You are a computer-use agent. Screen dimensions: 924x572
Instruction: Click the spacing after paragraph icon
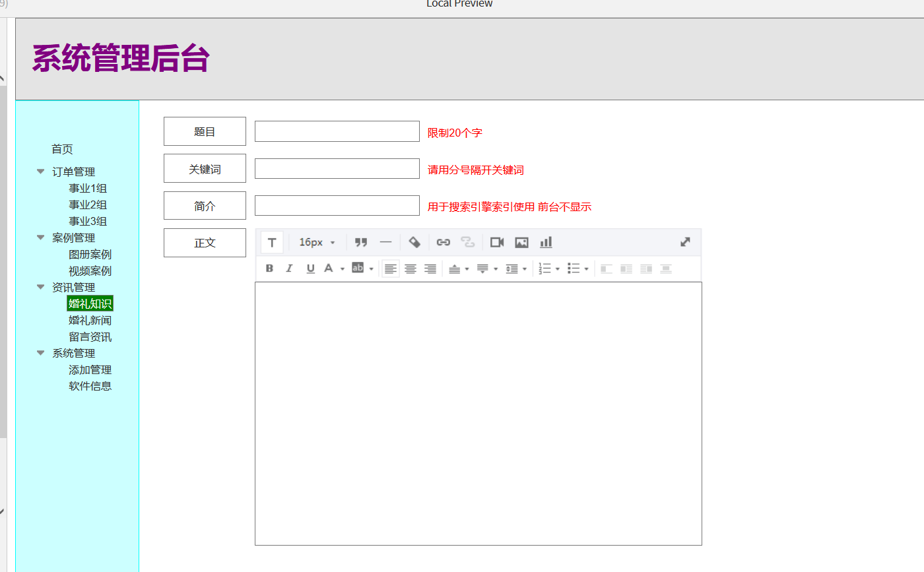pos(482,269)
